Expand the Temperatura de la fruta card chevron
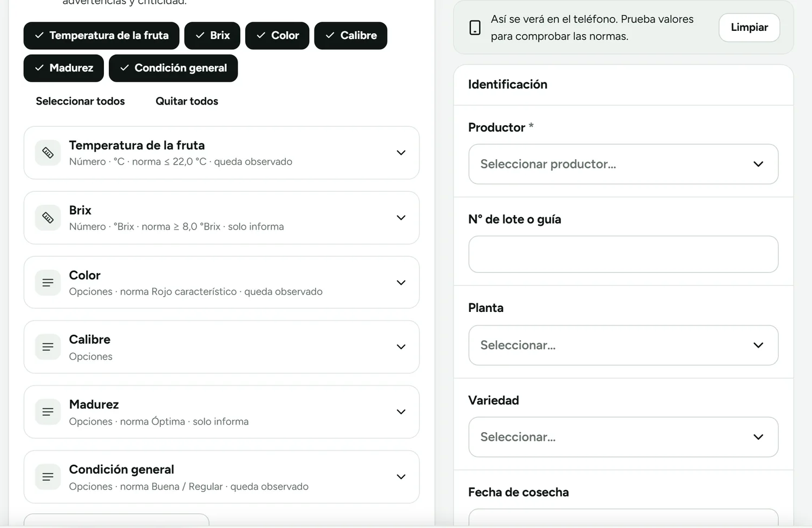 tap(401, 153)
